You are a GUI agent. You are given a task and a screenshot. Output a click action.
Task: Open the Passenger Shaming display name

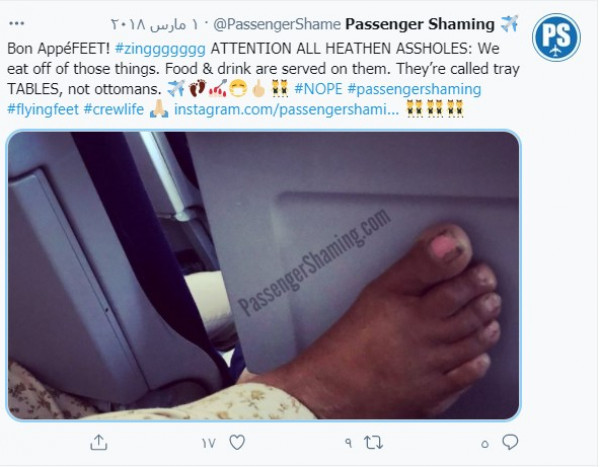tap(420, 24)
